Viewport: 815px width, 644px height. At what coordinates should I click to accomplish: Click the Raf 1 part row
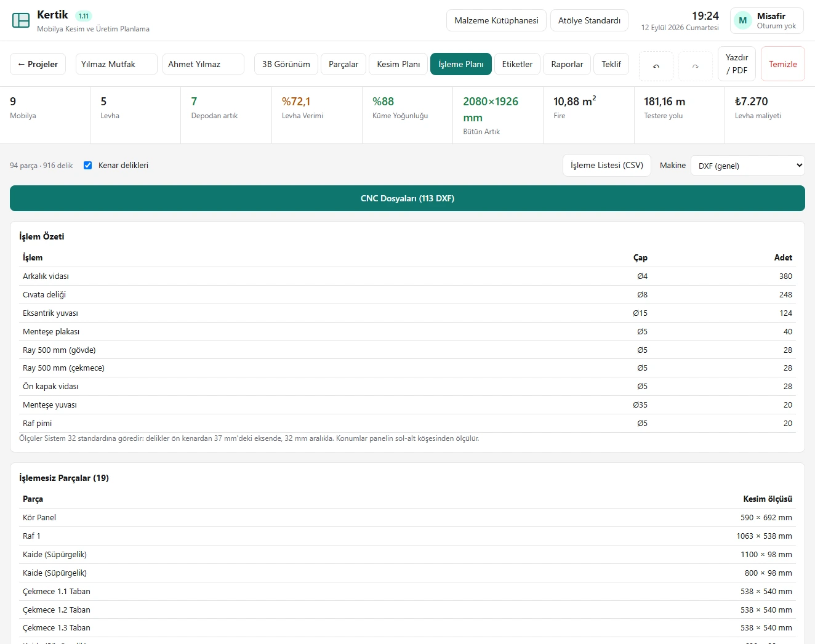click(x=407, y=536)
